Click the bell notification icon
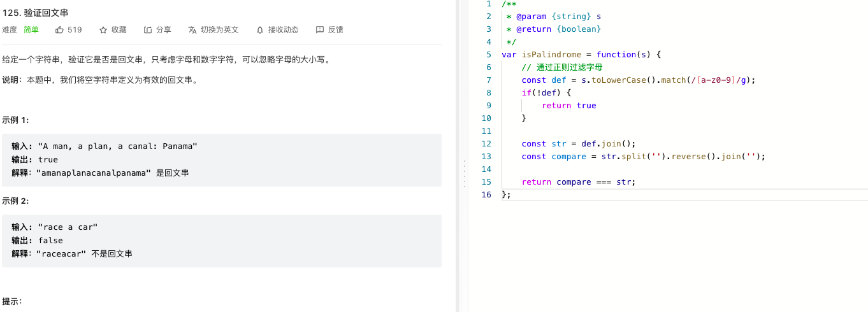The height and width of the screenshot is (312, 868). [x=260, y=29]
